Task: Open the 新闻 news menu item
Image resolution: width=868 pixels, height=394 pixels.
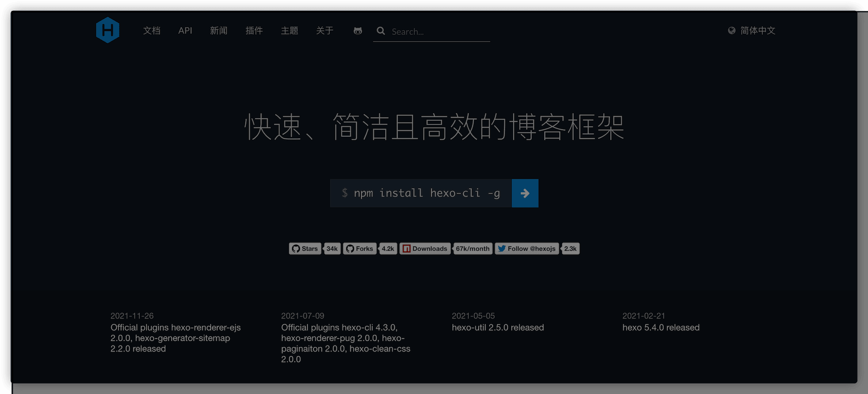Action: point(219,30)
